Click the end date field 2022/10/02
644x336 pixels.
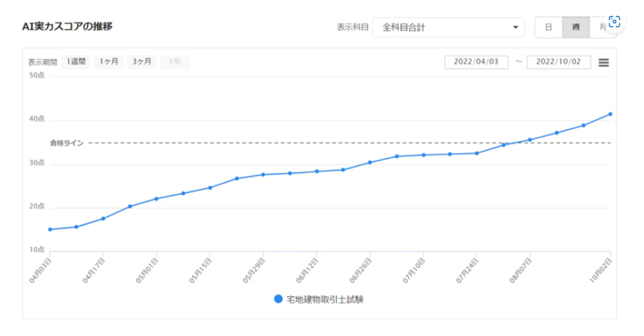[558, 62]
